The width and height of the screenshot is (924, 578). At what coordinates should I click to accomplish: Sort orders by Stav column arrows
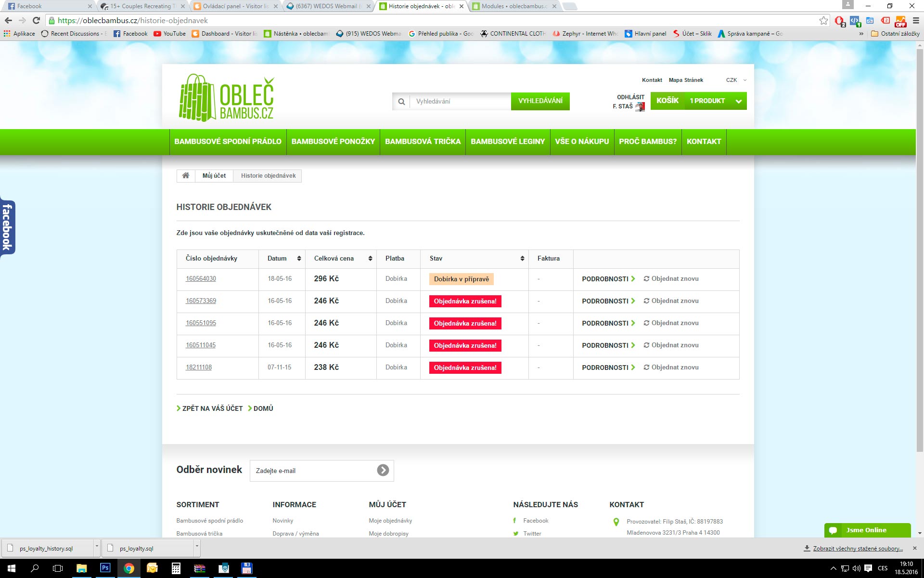[522, 259]
